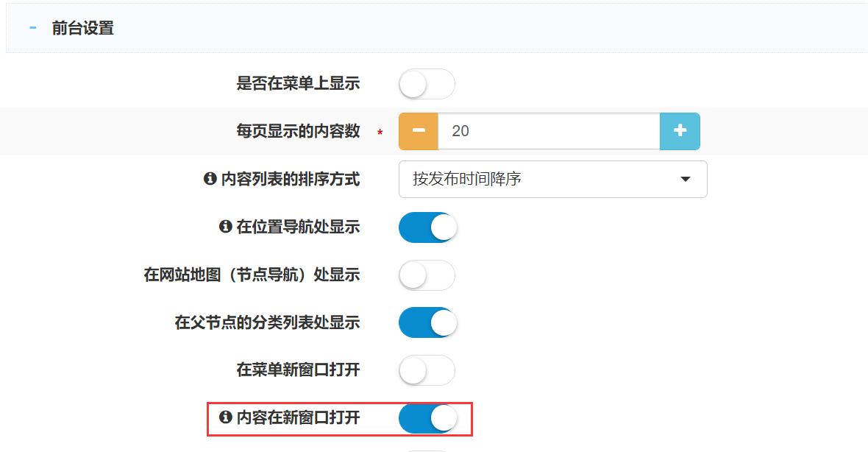Click the plus button to increase content count

coord(680,131)
